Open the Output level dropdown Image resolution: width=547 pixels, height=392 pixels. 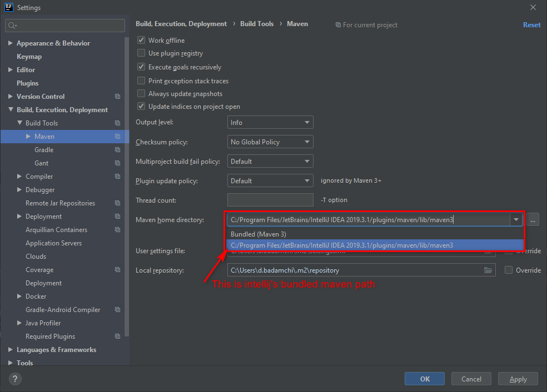coord(270,122)
